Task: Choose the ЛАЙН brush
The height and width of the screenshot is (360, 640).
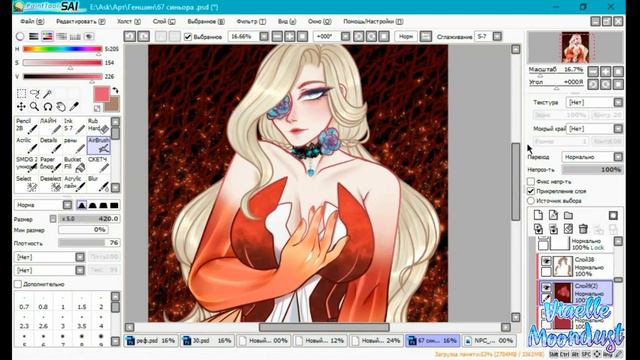Action: [x=51, y=126]
